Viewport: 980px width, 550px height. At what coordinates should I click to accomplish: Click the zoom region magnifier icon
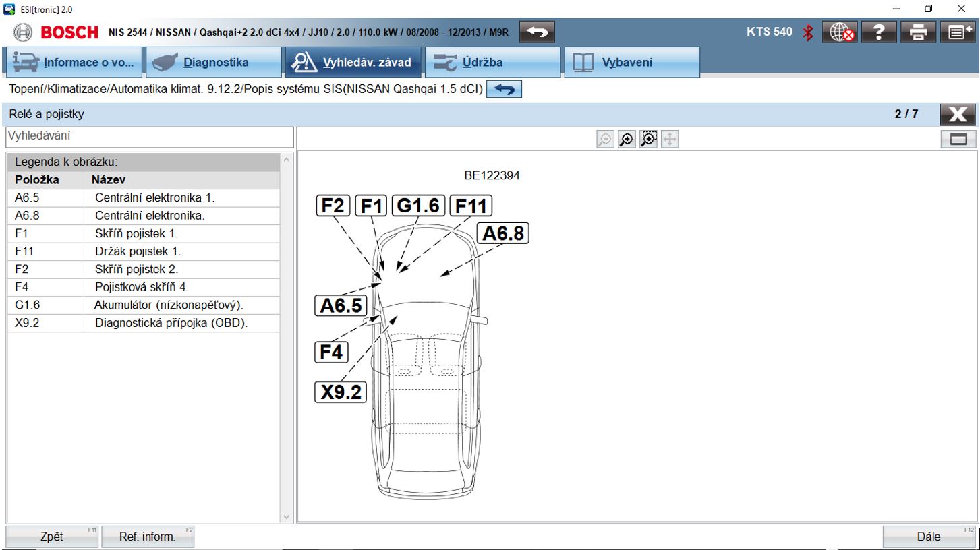click(648, 139)
